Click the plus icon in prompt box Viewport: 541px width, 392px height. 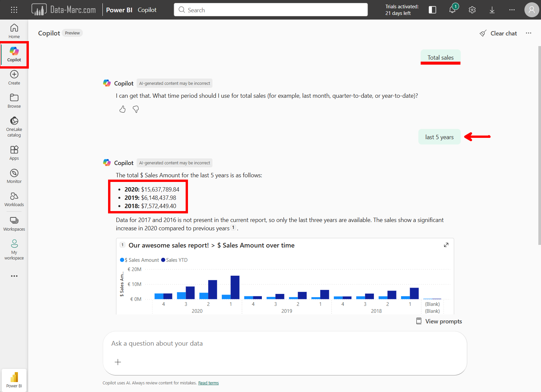pos(118,362)
